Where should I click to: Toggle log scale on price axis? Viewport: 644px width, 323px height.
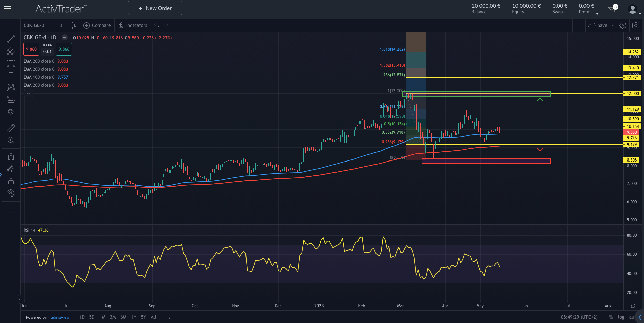click(621, 317)
